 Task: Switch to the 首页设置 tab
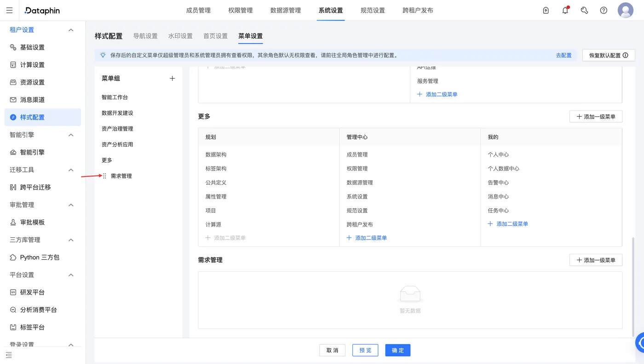point(215,36)
